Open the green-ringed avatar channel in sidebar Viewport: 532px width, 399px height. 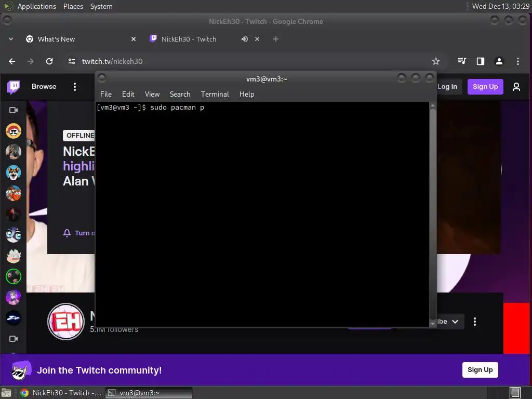(x=14, y=276)
